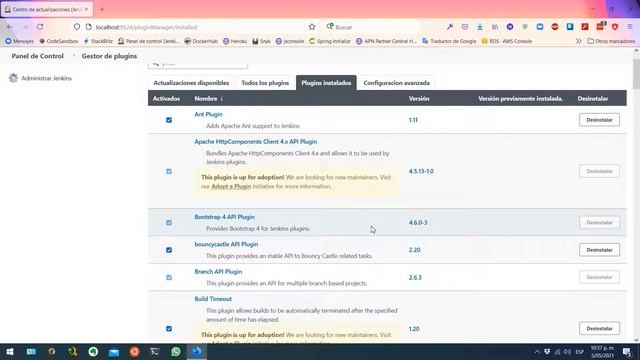Screen dimensions: 640x360
Task: Click the Activados column header
Action: 166,98
